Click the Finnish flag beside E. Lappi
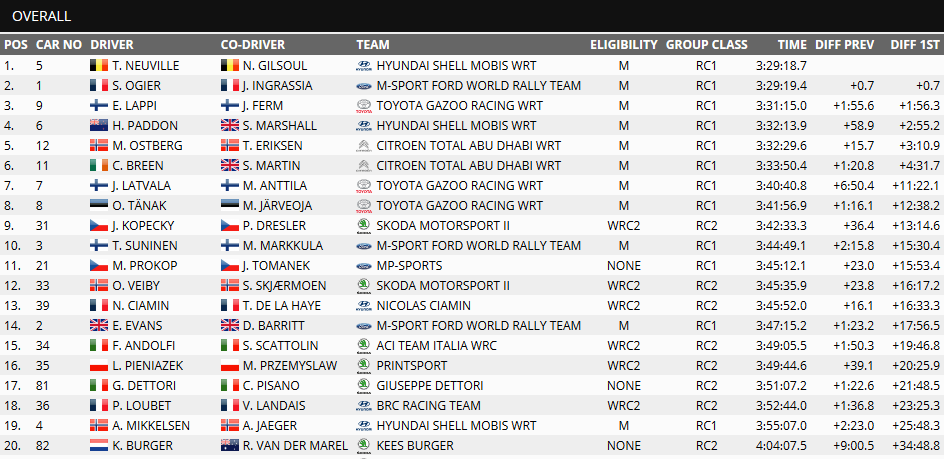The image size is (944, 459). [99, 105]
